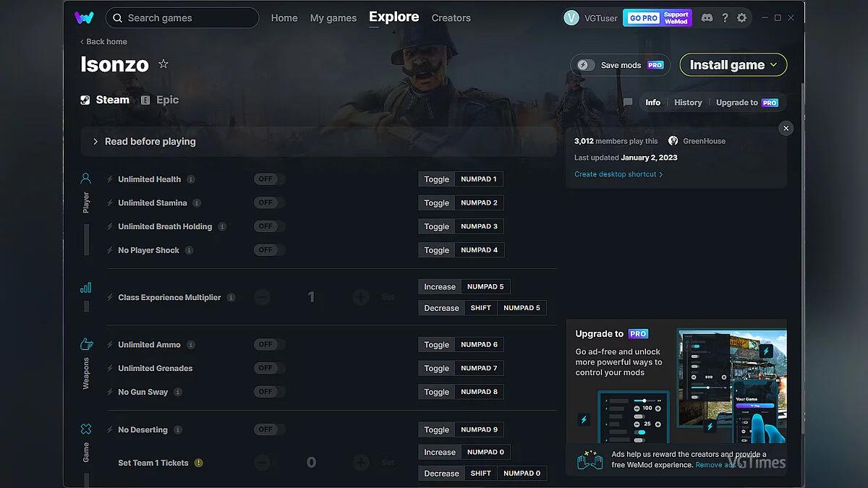Click the info icon next to Class Experience Multiplier
Image resolution: width=868 pixels, height=488 pixels.
(231, 297)
